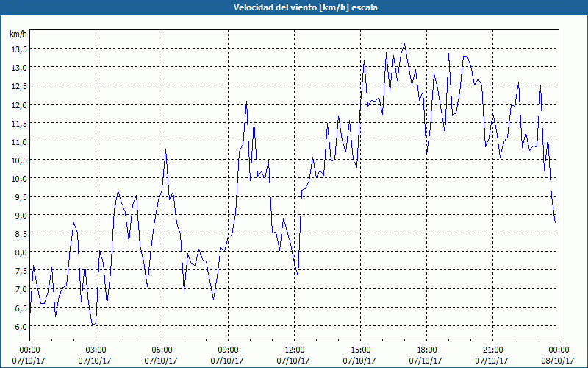Click the 12:00 time axis label
Image resolution: width=588 pixels, height=368 pixels.
pos(295,350)
